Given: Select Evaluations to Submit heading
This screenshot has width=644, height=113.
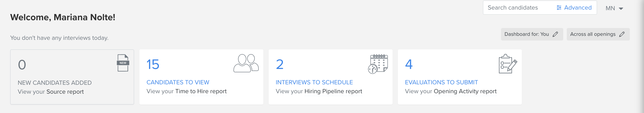Looking at the screenshot, I should click(x=442, y=82).
